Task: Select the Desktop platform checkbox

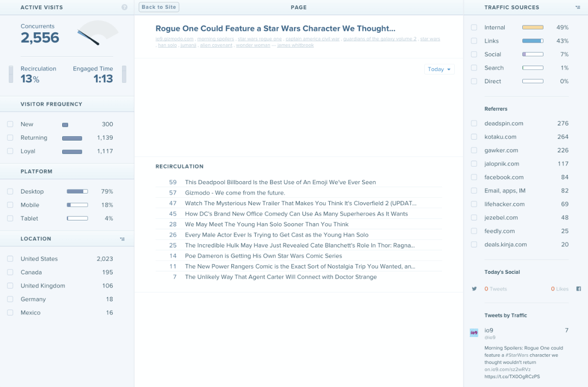Action: (x=11, y=192)
